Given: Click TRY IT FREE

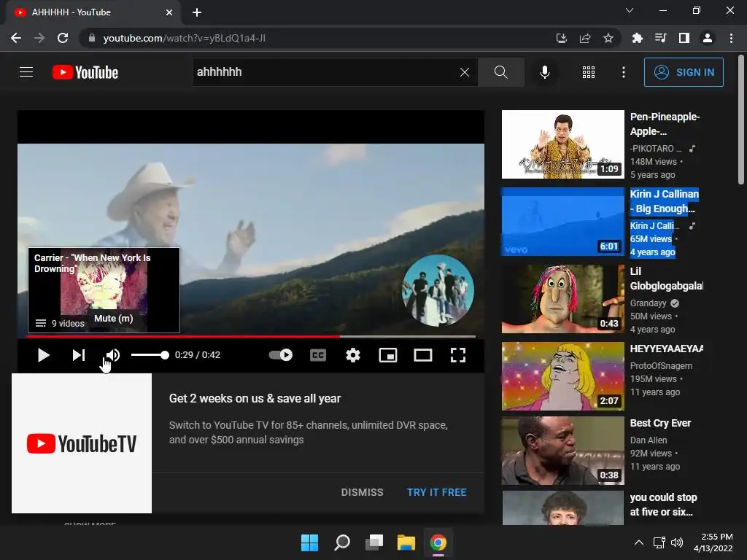Looking at the screenshot, I should pos(437,492).
